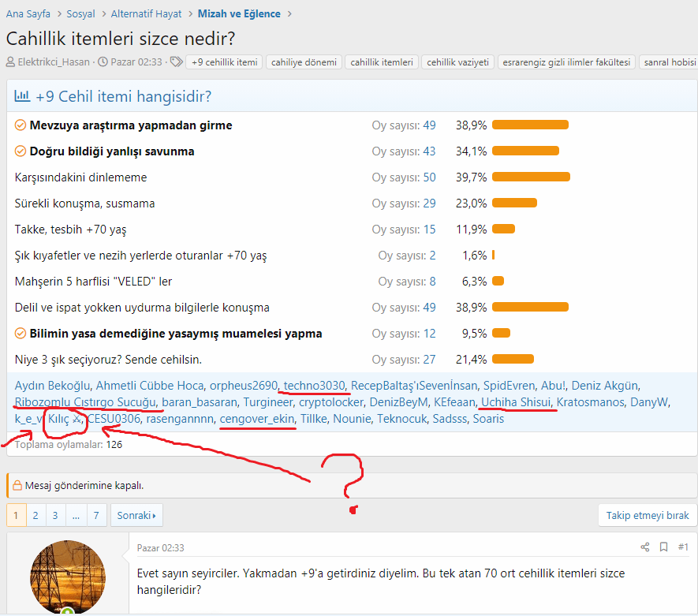Select 'esrarengiz gizli ilimler fakültesi' tag
Viewport: 698px width, 616px height.
coord(566,62)
